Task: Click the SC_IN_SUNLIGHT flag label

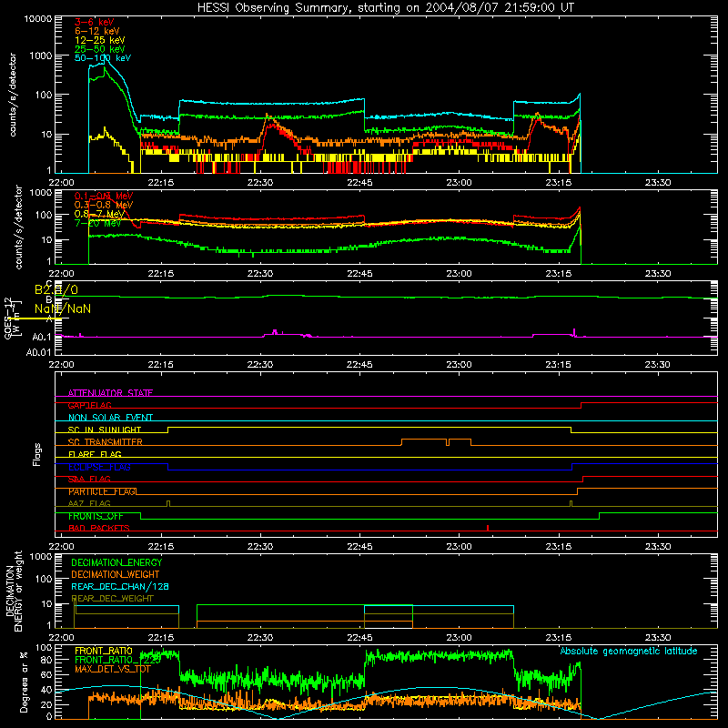Action: tap(105, 430)
